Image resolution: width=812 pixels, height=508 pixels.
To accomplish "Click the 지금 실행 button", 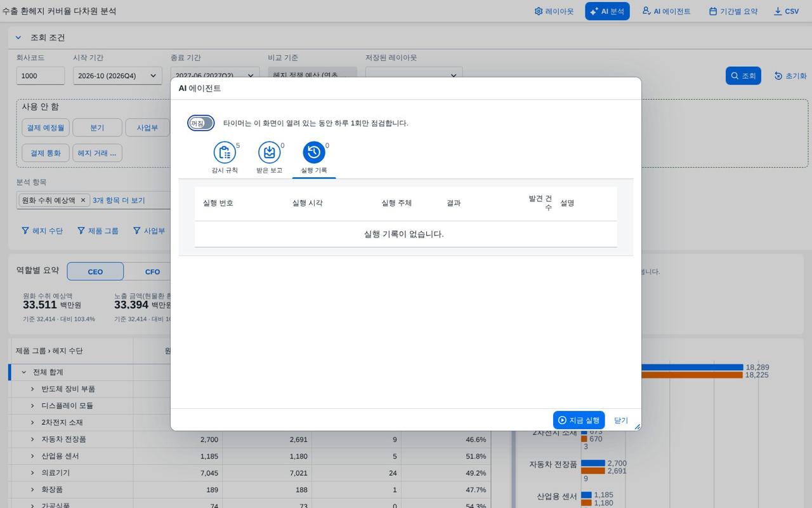I will [579, 420].
